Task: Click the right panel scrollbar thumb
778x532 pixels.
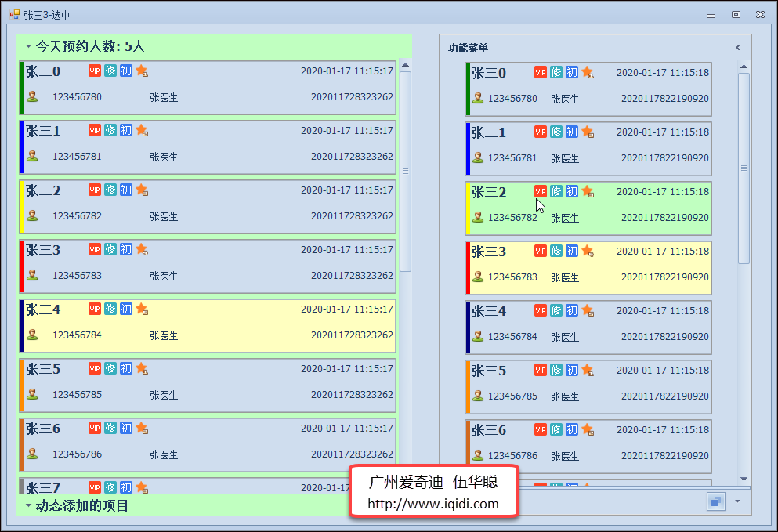Action: point(744,168)
